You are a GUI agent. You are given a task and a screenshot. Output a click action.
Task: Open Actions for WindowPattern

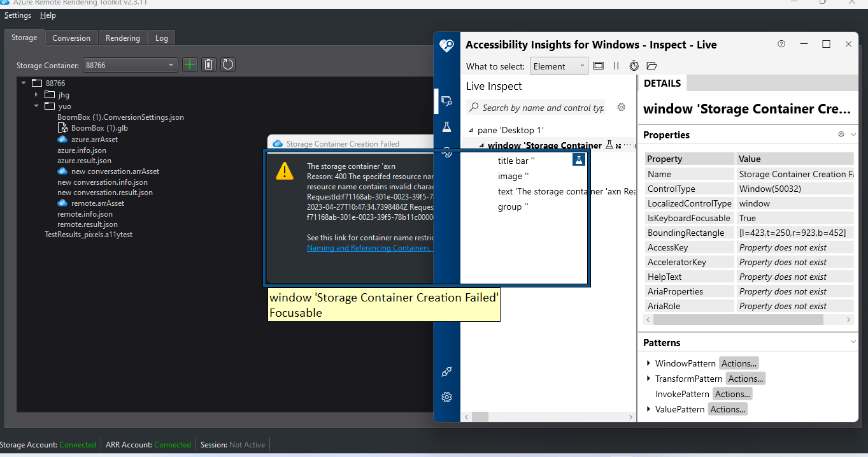click(739, 363)
